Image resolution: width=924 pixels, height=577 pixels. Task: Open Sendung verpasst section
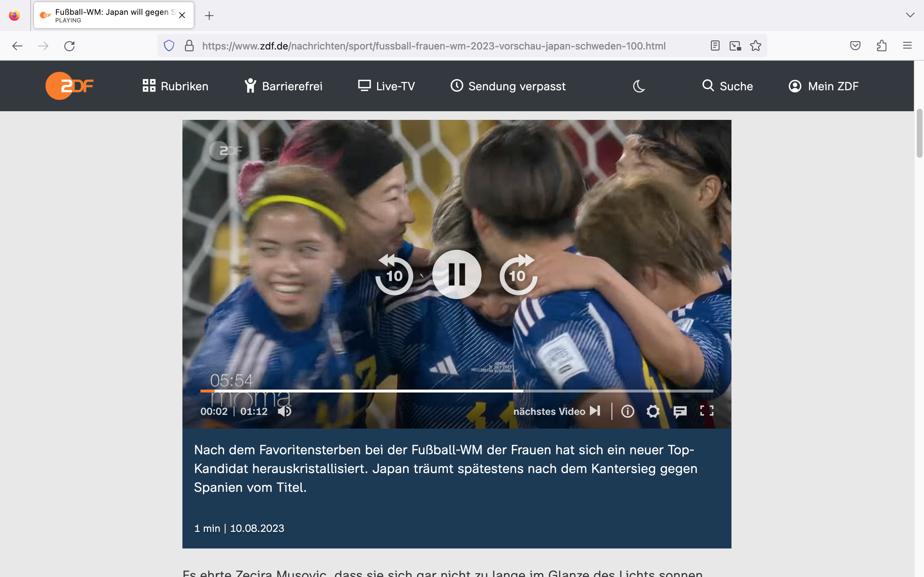pos(508,86)
